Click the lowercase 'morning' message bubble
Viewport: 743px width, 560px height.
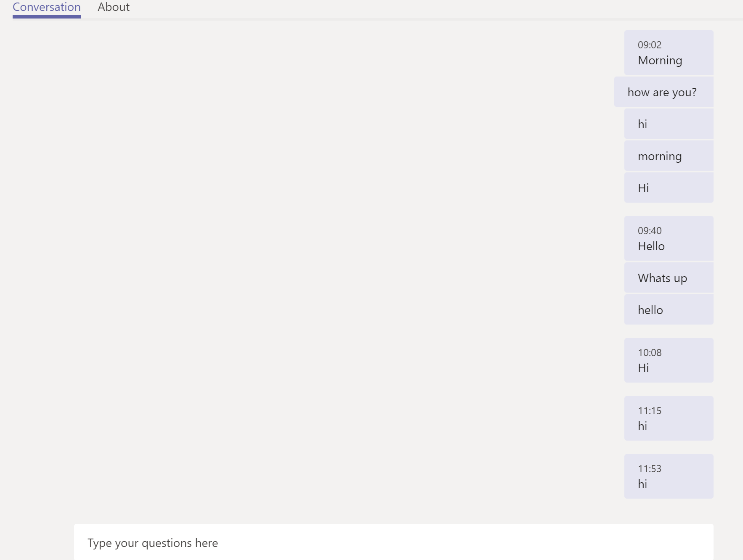669,156
